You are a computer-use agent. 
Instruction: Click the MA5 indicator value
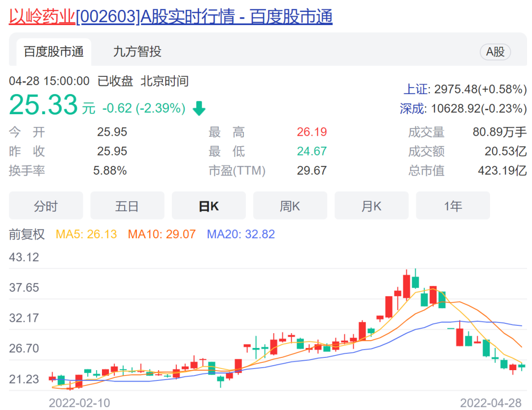[86, 234]
